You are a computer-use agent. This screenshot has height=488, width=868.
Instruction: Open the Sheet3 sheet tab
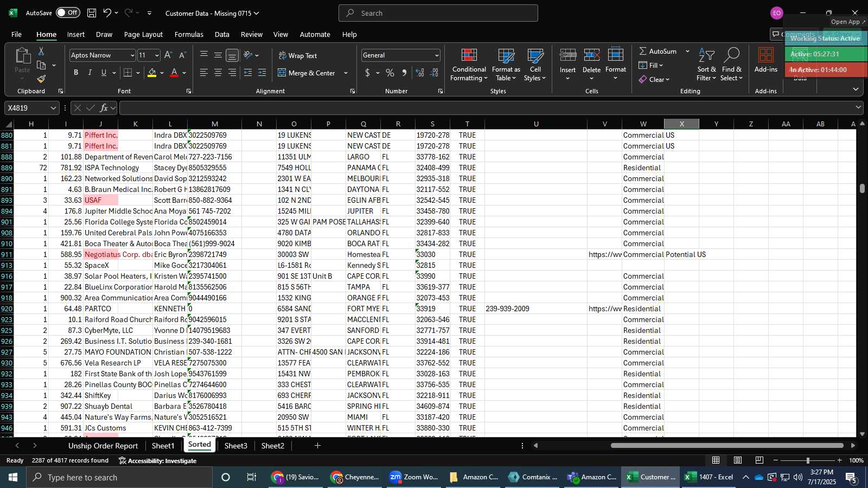(x=235, y=446)
